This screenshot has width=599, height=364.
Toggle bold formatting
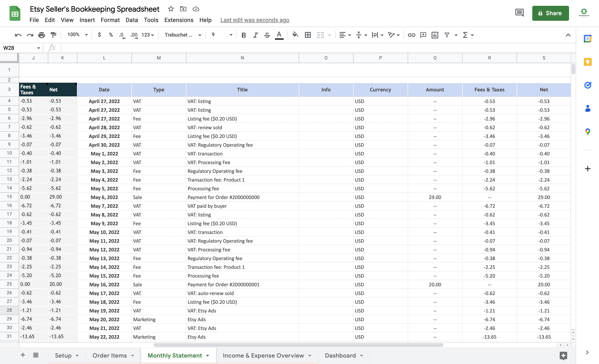point(244,35)
